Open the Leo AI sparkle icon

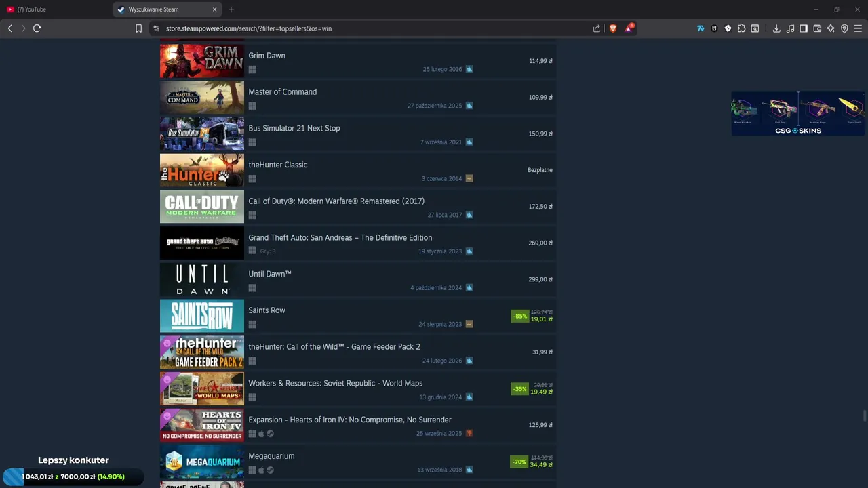pos(831,28)
